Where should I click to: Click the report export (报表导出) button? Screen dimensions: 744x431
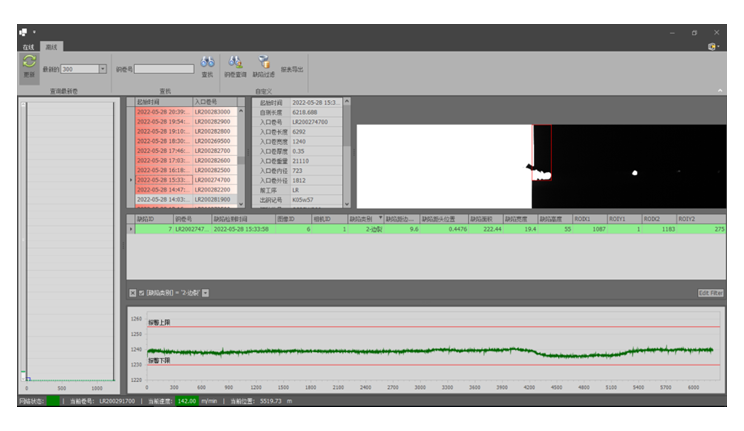(292, 69)
